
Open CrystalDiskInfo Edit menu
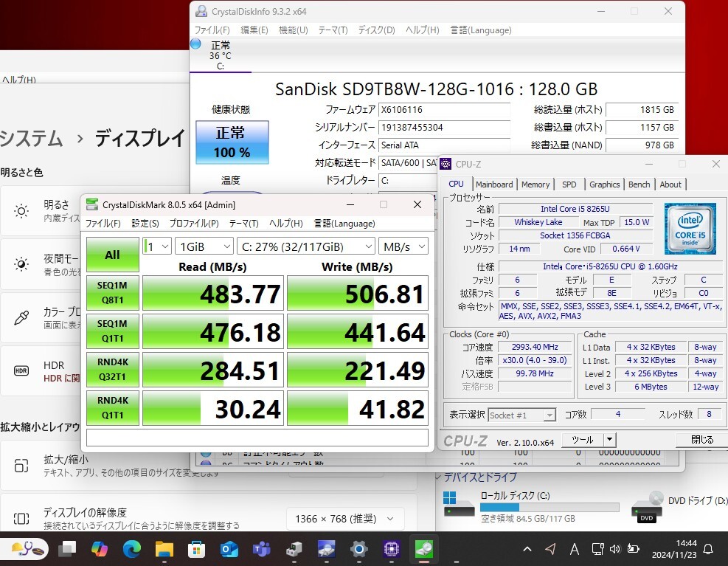(x=254, y=30)
